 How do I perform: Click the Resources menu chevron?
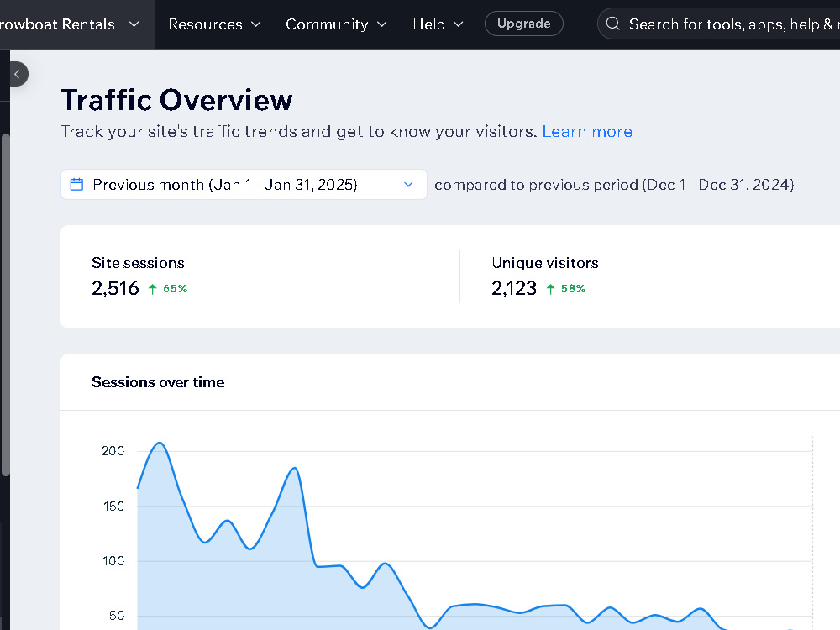256,24
